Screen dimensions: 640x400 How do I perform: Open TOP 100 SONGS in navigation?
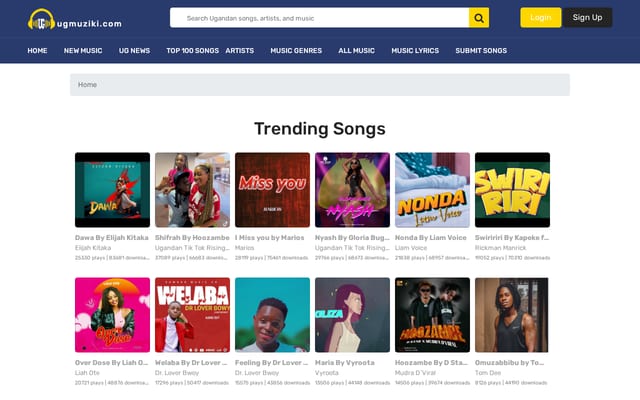pos(192,51)
